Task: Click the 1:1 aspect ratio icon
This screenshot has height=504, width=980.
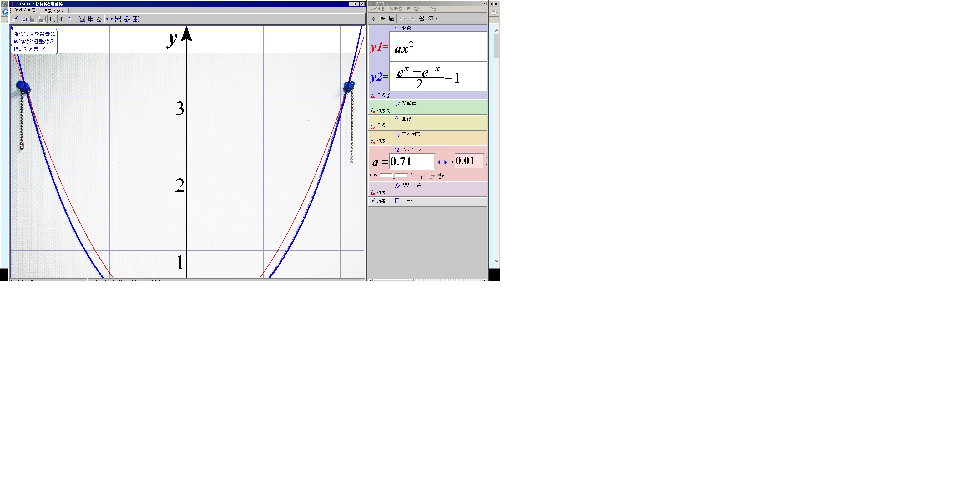Action: (x=25, y=19)
